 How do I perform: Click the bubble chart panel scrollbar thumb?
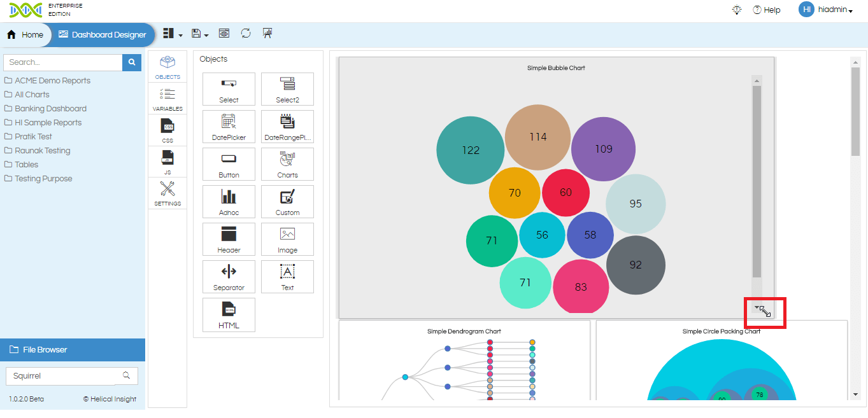[757, 182]
